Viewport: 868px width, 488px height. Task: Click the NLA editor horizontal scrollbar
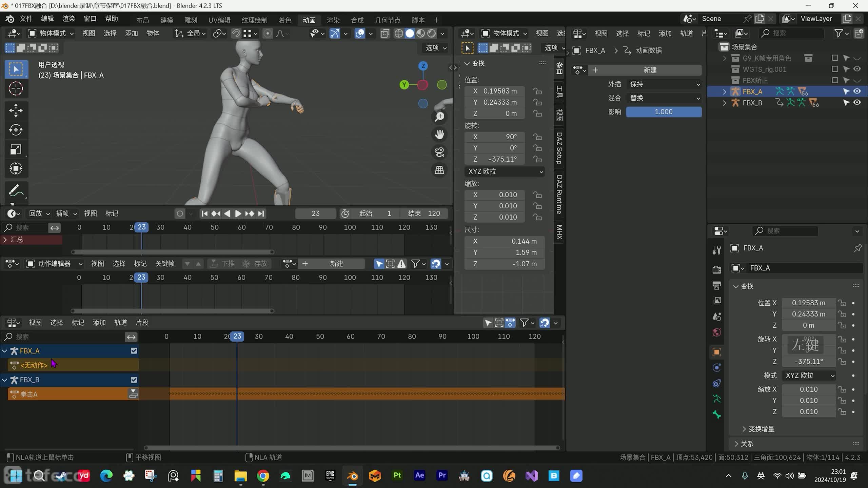pyautogui.click(x=352, y=448)
